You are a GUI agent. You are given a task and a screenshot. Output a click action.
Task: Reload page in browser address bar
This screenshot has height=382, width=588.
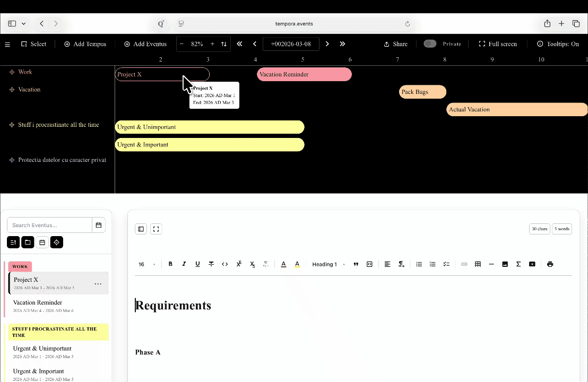pyautogui.click(x=407, y=24)
